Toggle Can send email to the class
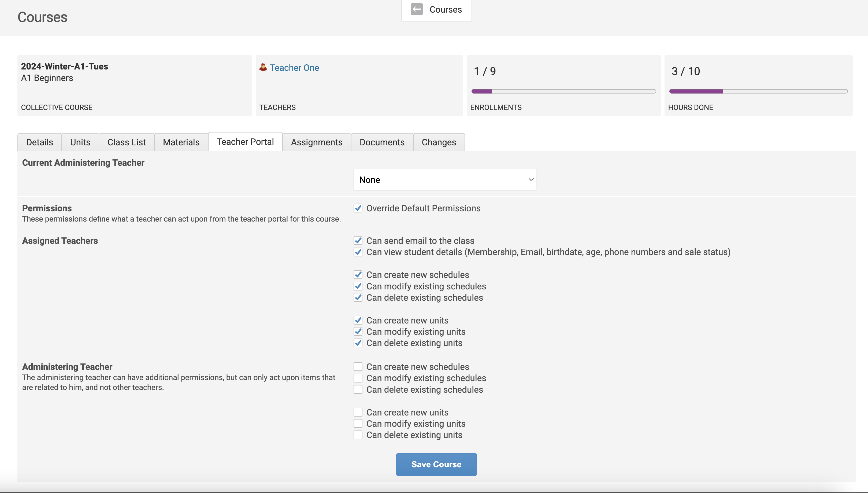Screen dimensions: 868x493 [358, 241]
